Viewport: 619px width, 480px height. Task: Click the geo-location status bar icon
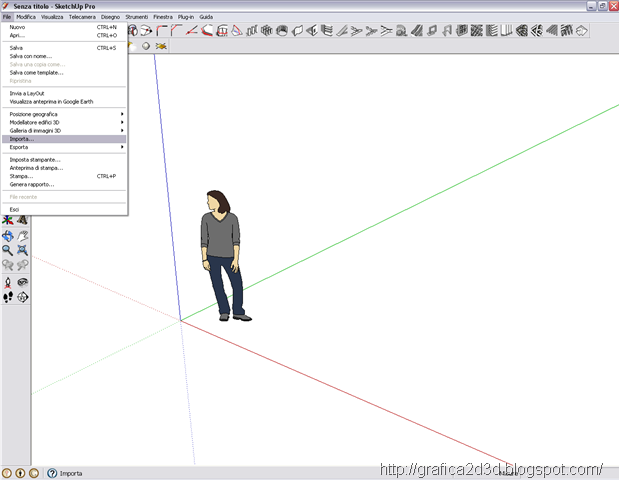(x=7, y=473)
